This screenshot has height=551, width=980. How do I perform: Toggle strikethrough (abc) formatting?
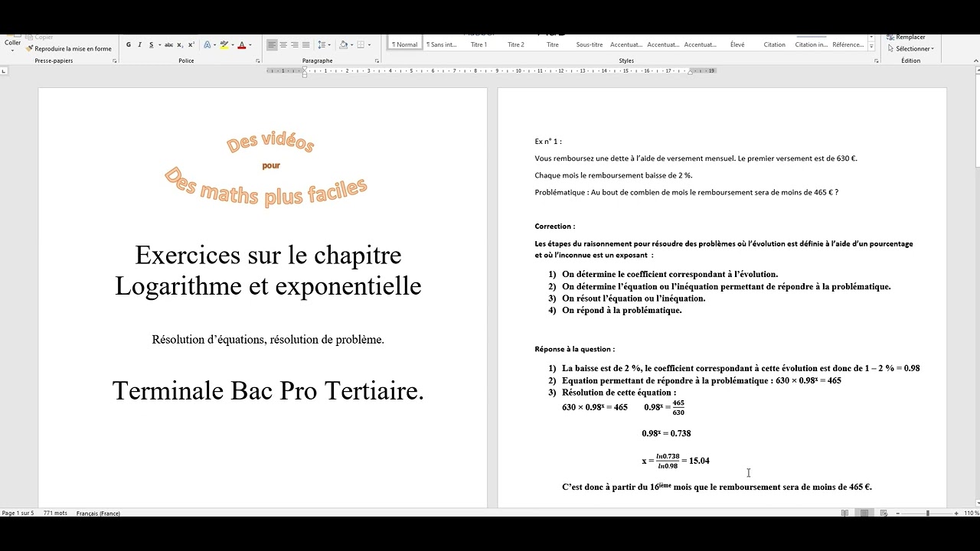(x=168, y=45)
